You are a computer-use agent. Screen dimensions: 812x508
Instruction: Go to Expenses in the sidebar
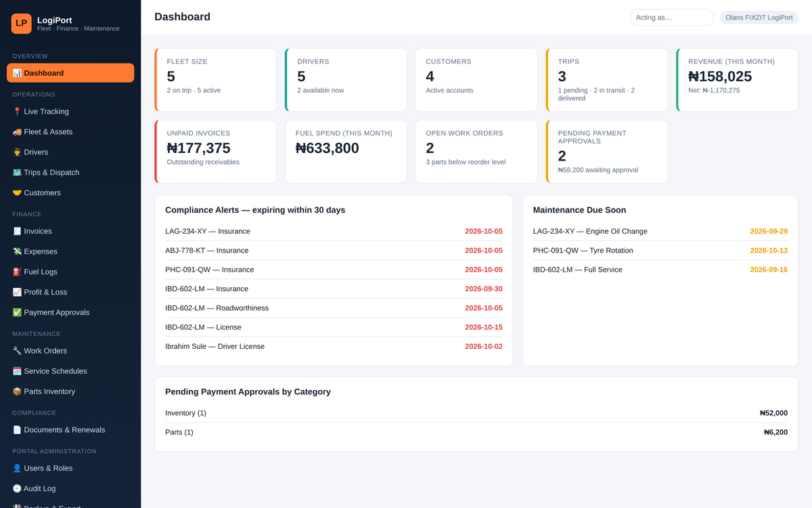(70, 252)
